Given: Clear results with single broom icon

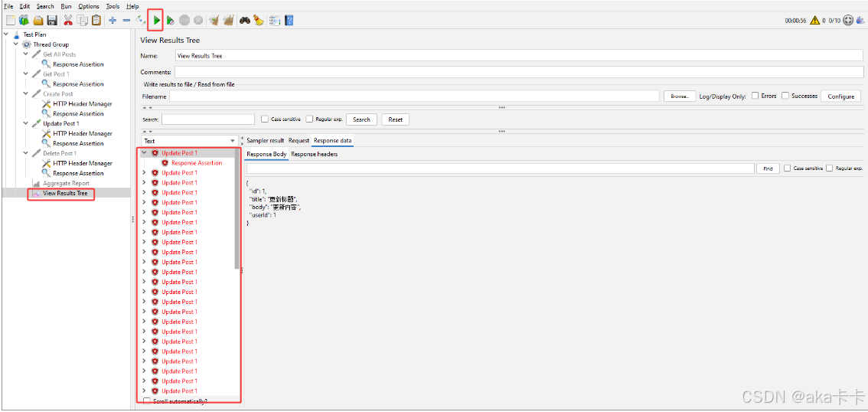Looking at the screenshot, I should click(x=214, y=21).
